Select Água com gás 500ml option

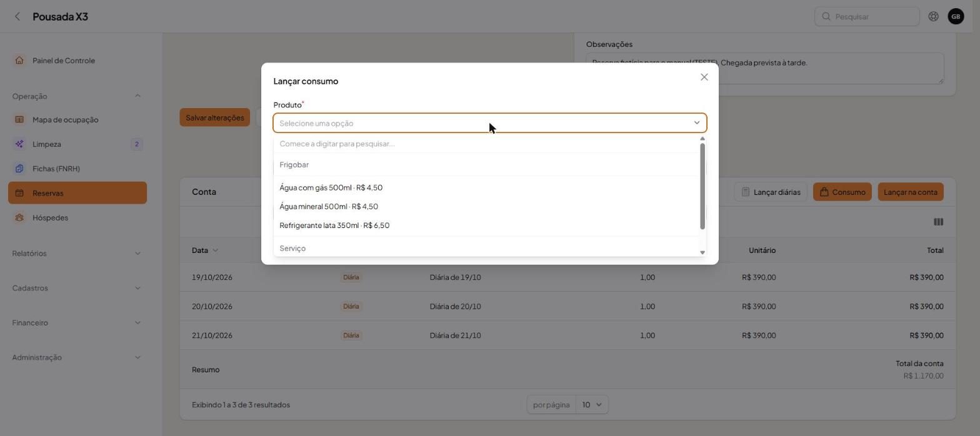click(x=486, y=188)
